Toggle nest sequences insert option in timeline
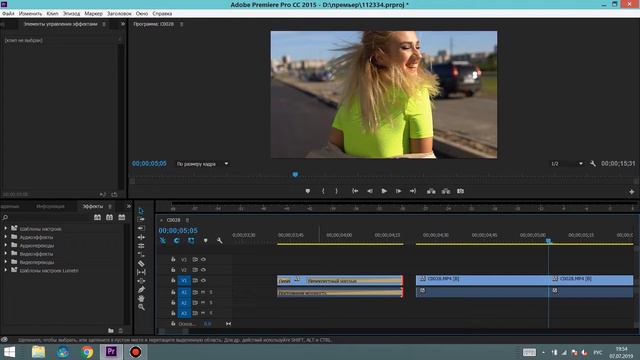This screenshot has width=640, height=360. [x=162, y=241]
